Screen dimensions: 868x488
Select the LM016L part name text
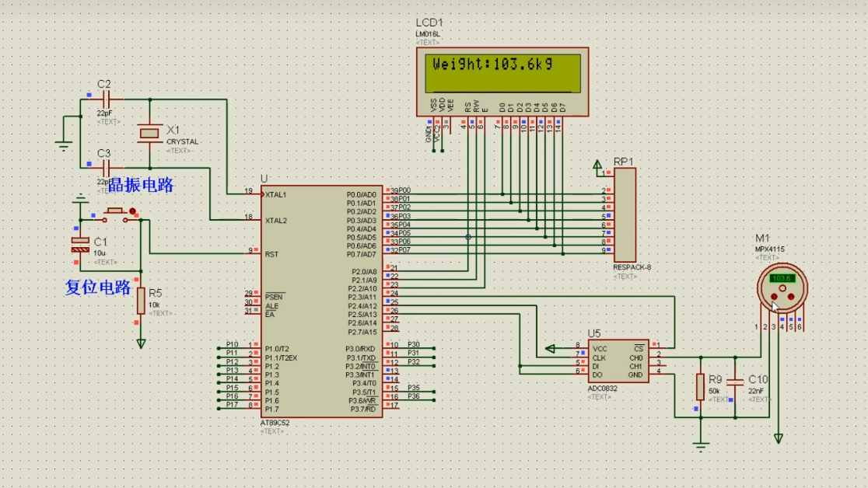coord(427,34)
